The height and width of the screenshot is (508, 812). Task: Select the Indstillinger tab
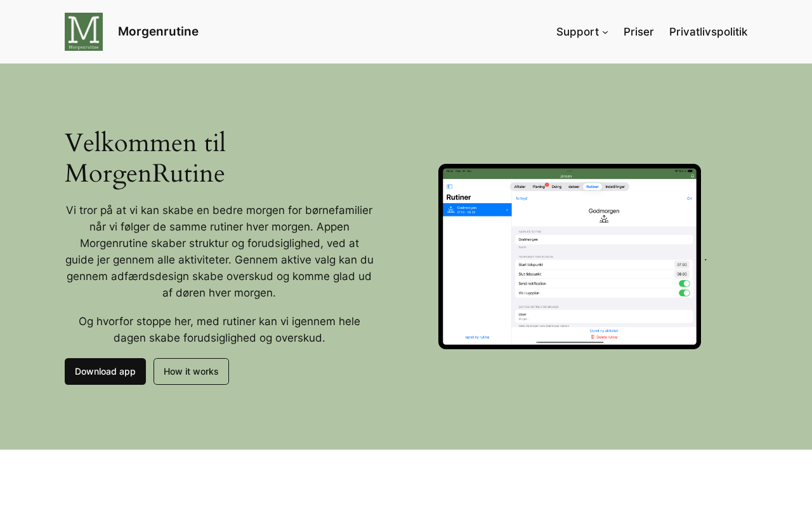click(x=615, y=187)
